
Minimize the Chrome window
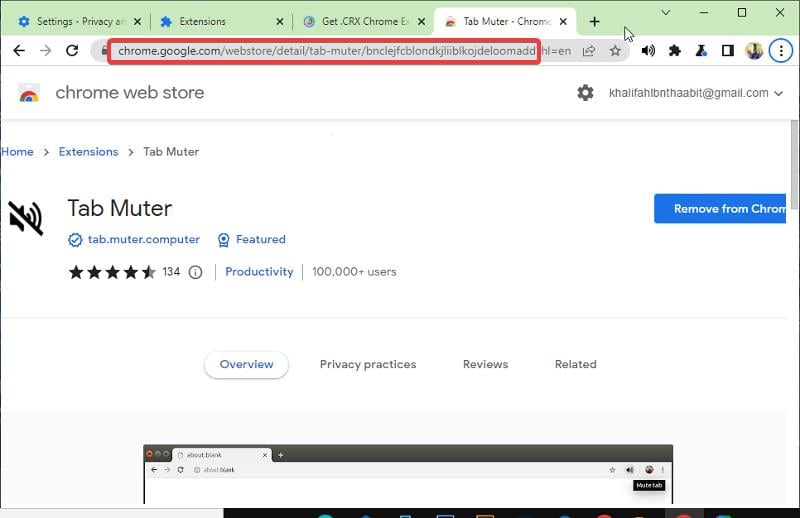(704, 12)
